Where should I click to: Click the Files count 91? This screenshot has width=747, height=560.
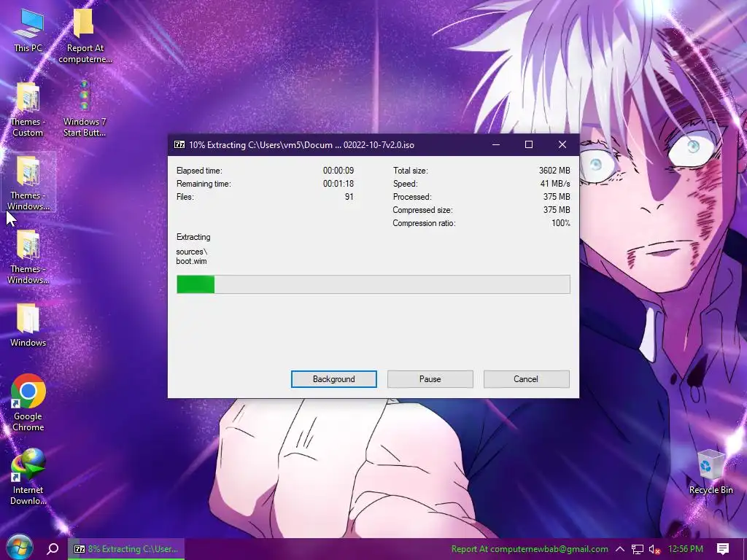pos(349,197)
